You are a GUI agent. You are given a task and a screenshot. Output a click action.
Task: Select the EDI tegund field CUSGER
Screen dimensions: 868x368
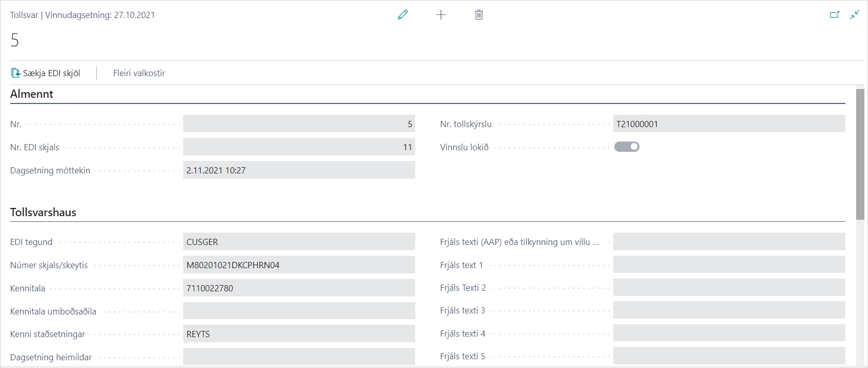pyautogui.click(x=298, y=242)
